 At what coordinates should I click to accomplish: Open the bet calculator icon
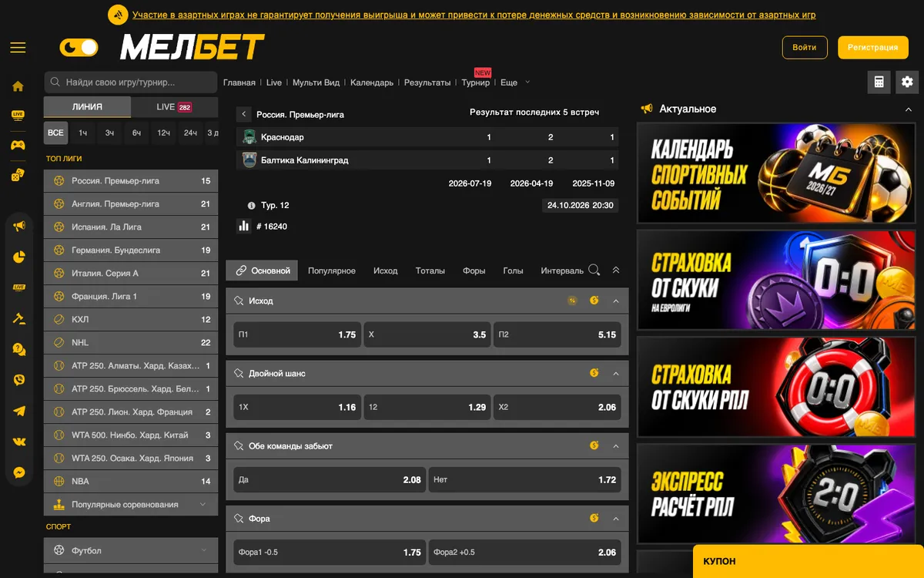(x=879, y=82)
